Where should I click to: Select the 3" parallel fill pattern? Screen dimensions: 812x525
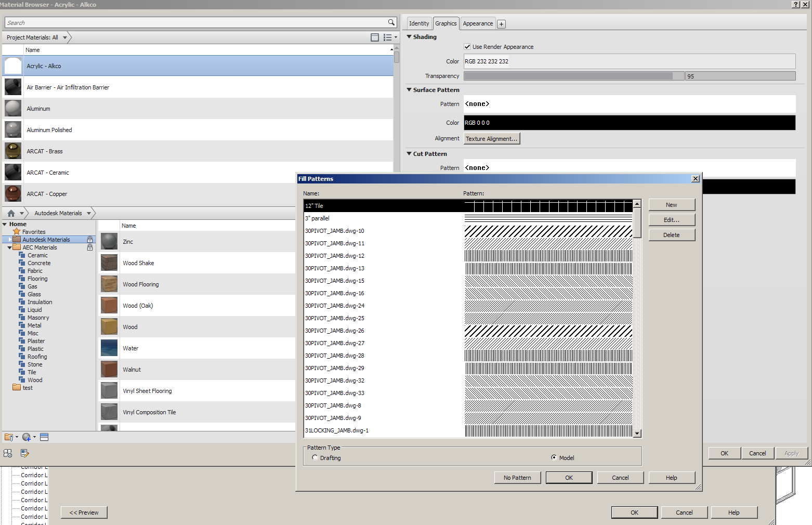(x=468, y=218)
